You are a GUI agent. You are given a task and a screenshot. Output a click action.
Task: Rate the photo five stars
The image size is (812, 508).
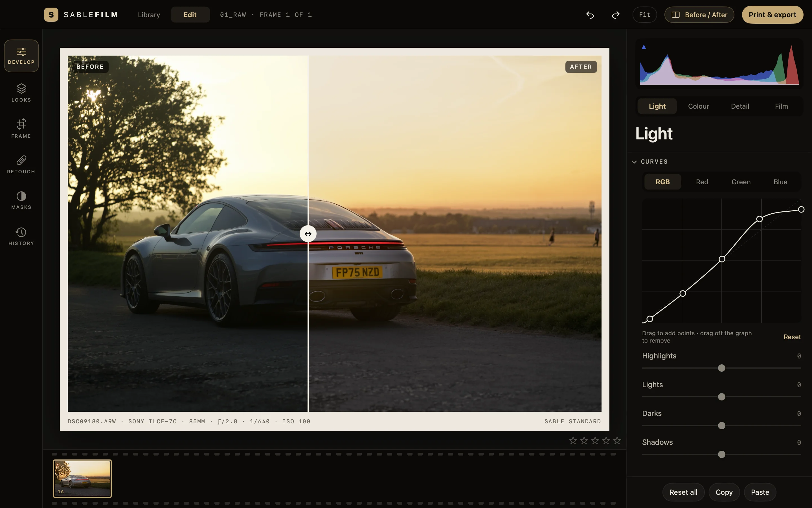point(617,440)
